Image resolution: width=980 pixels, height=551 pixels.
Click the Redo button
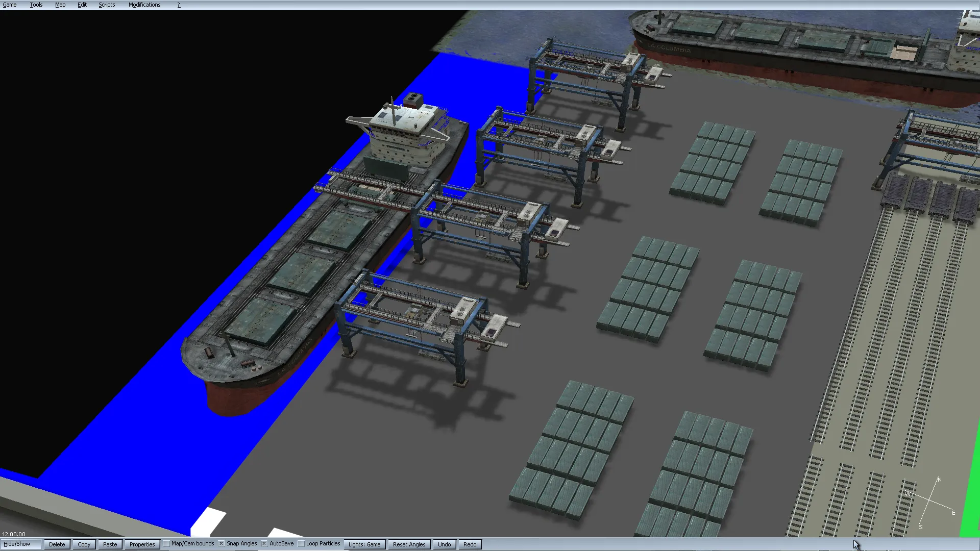(x=470, y=544)
